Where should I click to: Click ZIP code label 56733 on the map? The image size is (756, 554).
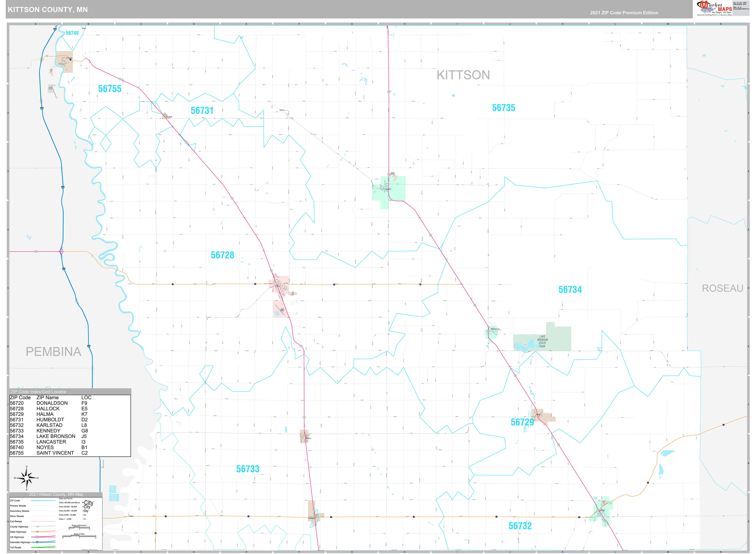point(248,469)
